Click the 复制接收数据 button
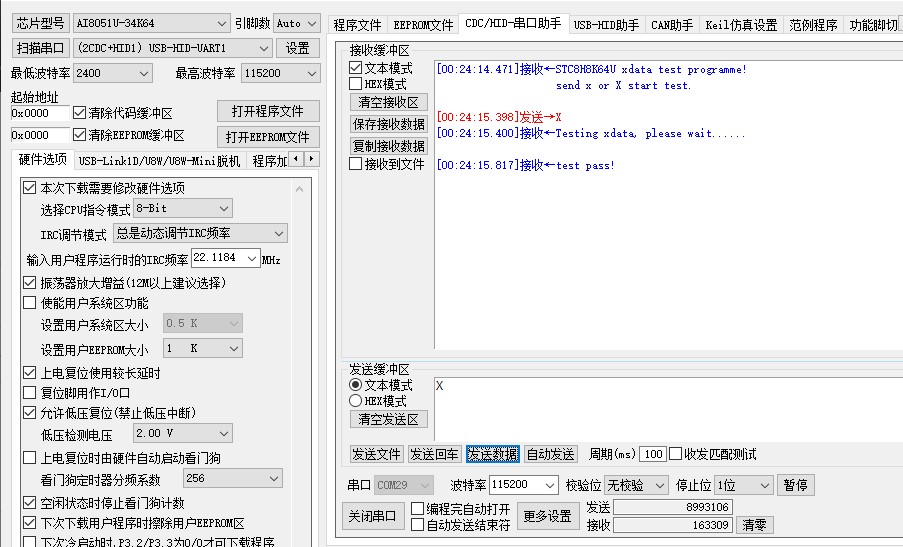The image size is (903, 547). pyautogui.click(x=389, y=146)
